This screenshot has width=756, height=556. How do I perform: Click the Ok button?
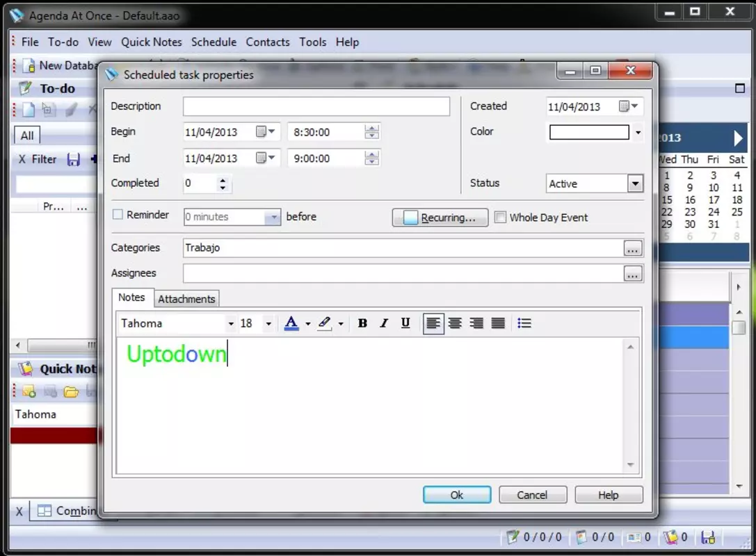click(457, 495)
